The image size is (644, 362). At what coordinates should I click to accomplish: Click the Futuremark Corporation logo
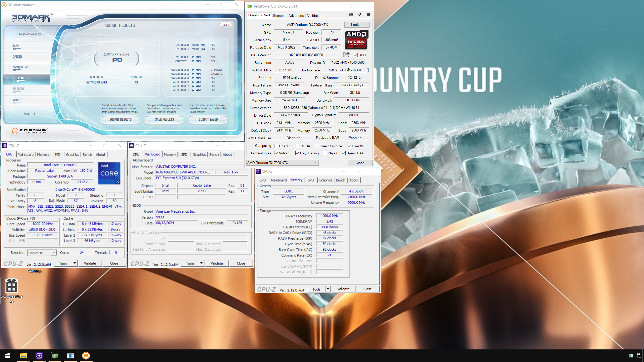(x=29, y=131)
